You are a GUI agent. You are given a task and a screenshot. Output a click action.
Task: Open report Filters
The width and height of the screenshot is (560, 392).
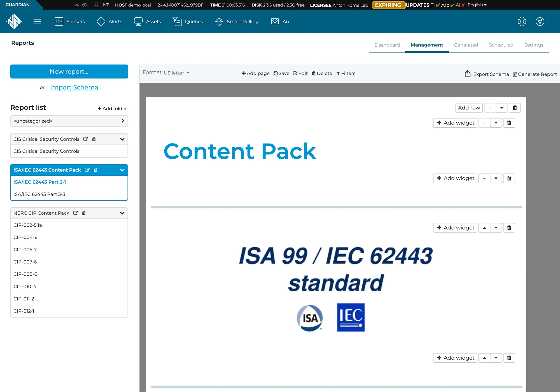(346, 73)
